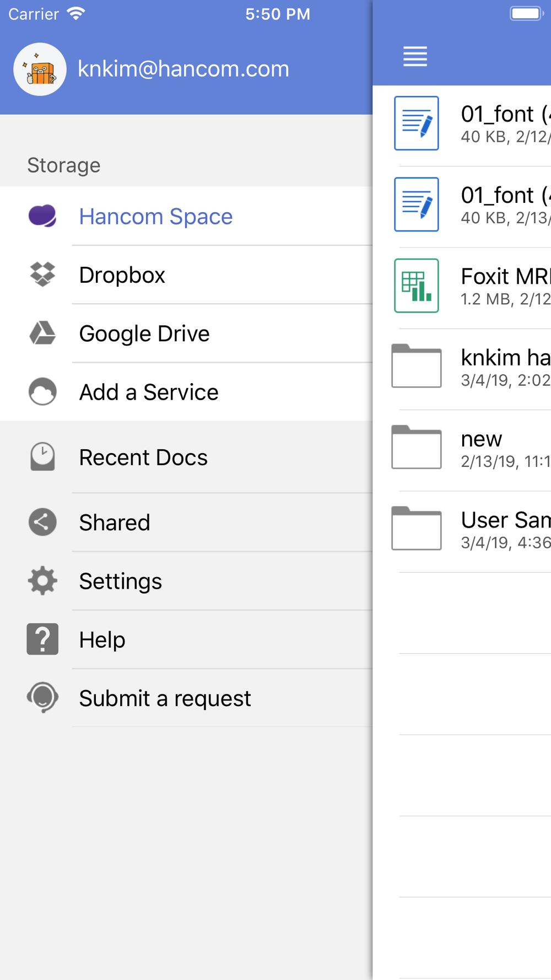Tap the Shared share icon
The height and width of the screenshot is (980, 551).
coord(42,522)
